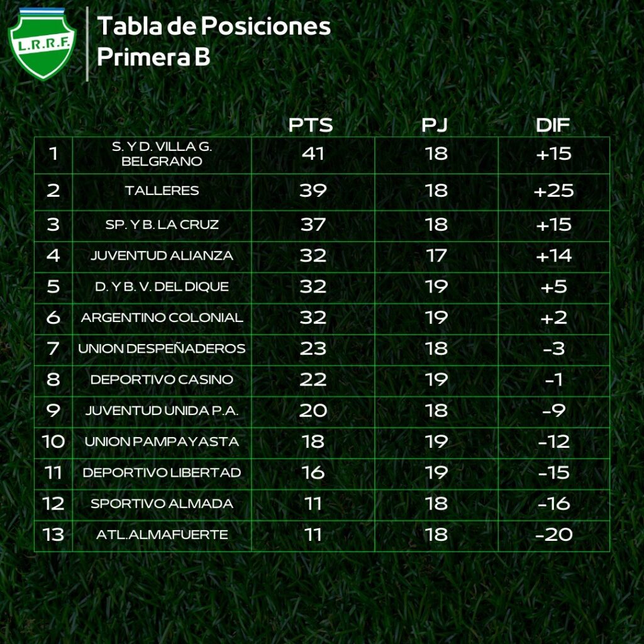Select the Sp. Y B. La Cruz row name

[162, 225]
